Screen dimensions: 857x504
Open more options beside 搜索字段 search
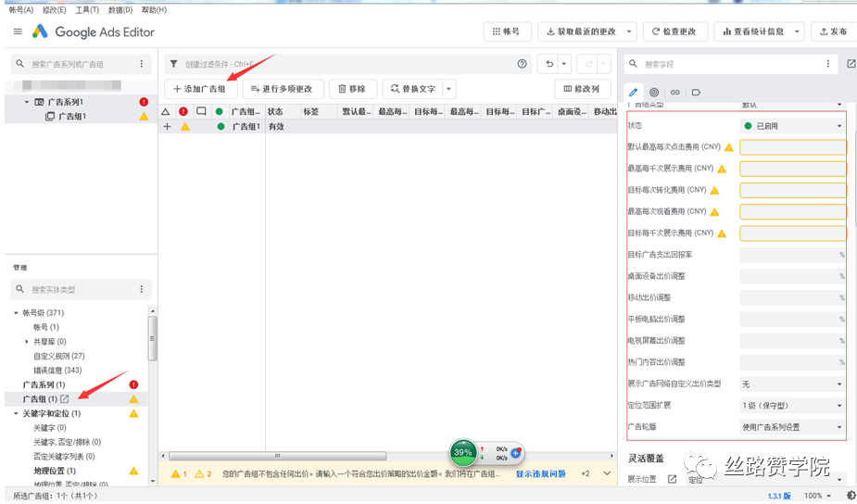pyautogui.click(x=828, y=64)
